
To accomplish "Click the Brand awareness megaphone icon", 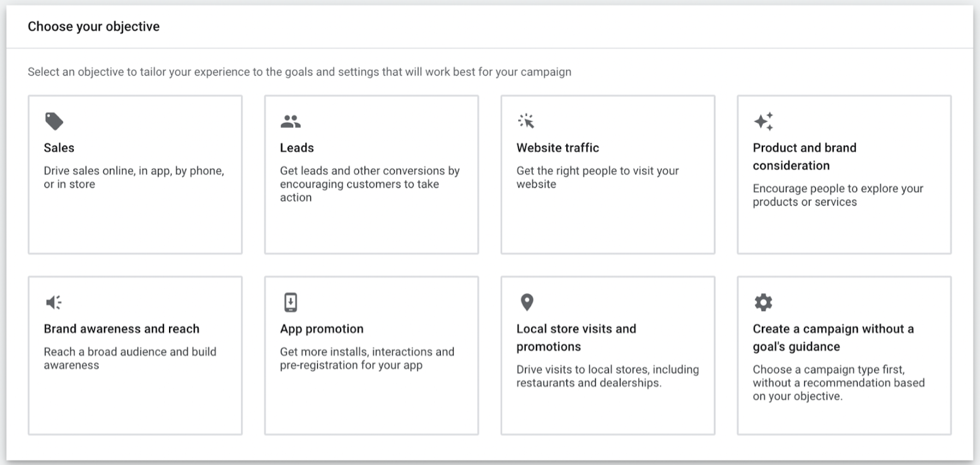I will pyautogui.click(x=54, y=303).
